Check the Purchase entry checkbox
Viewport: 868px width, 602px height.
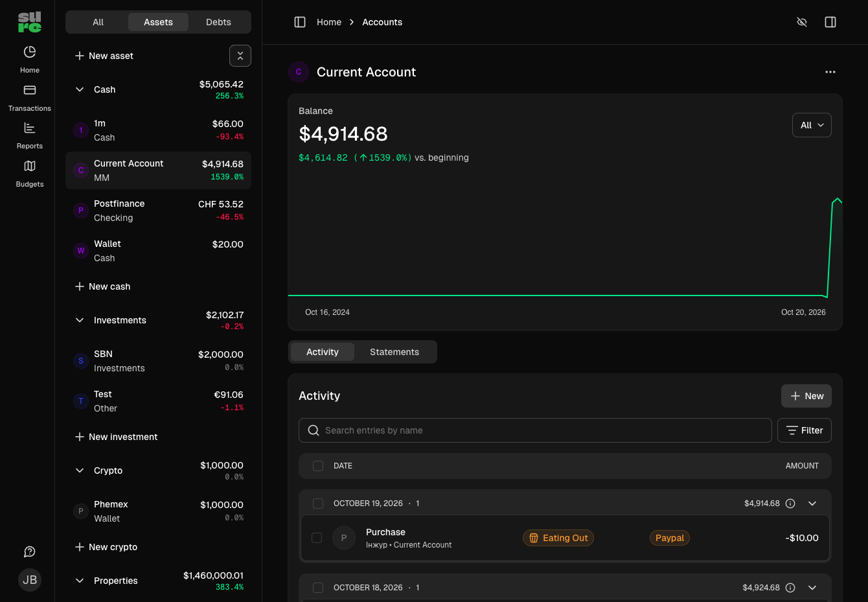[x=317, y=538]
